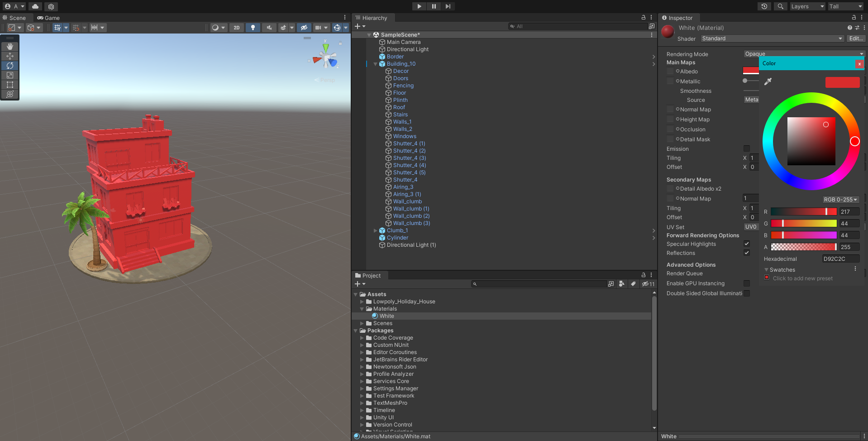The height and width of the screenshot is (441, 868).
Task: Select the Scale tool
Action: click(10, 75)
